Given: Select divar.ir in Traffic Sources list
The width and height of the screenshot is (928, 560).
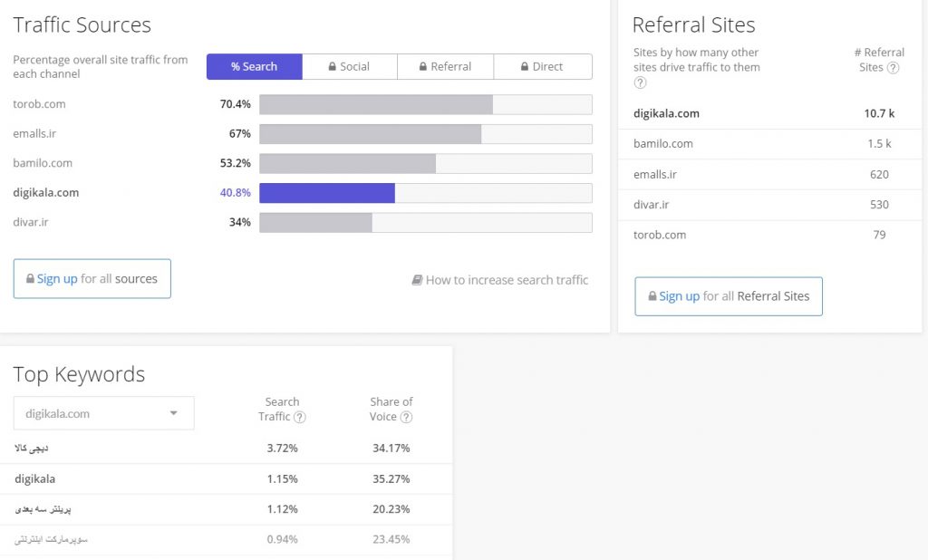Looking at the screenshot, I should (x=31, y=223).
